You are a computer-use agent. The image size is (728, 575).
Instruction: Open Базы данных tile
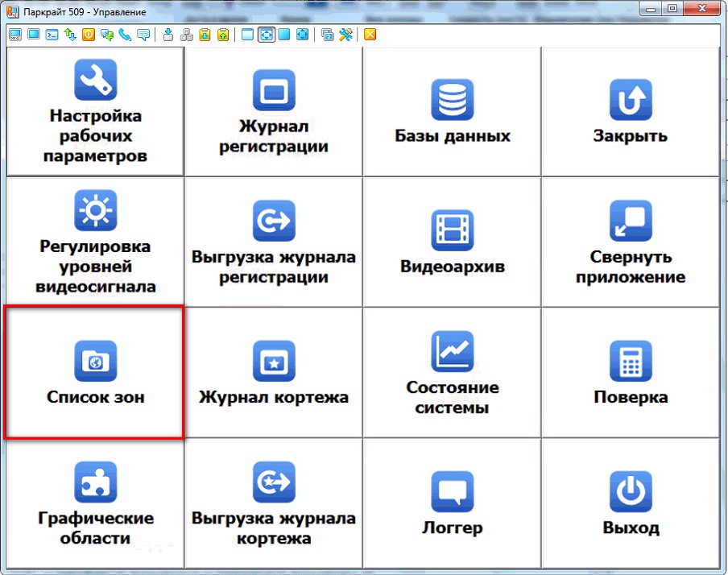[x=452, y=111]
